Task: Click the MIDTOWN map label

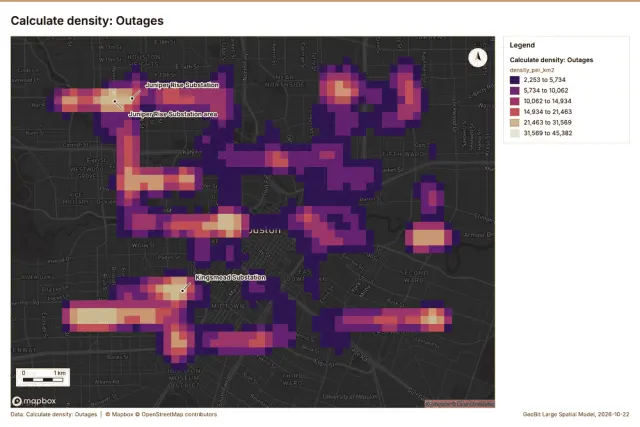Action: [228, 306]
